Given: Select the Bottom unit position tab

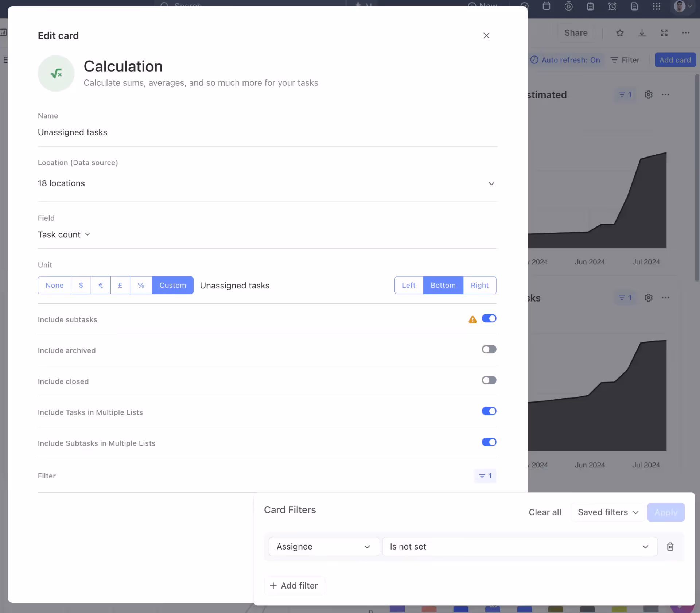Looking at the screenshot, I should (443, 285).
